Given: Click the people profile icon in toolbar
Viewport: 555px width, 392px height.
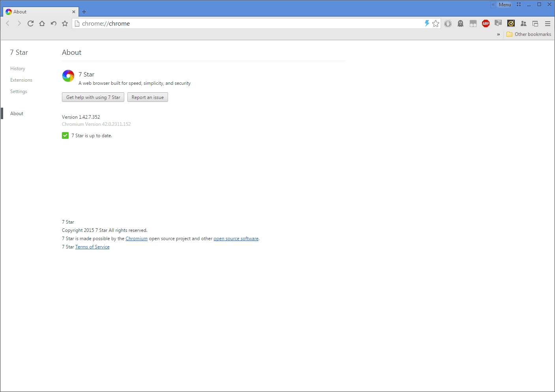Looking at the screenshot, I should [x=523, y=24].
